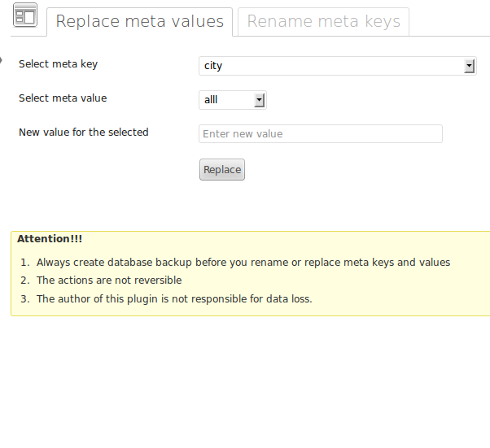490x448 pixels.
Task: Click the New value for the selected label
Action: coord(84,133)
